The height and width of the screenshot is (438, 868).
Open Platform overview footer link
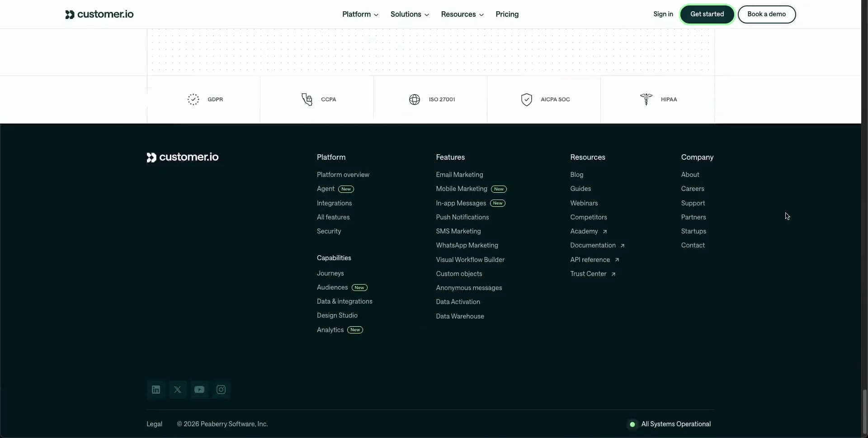click(x=343, y=175)
